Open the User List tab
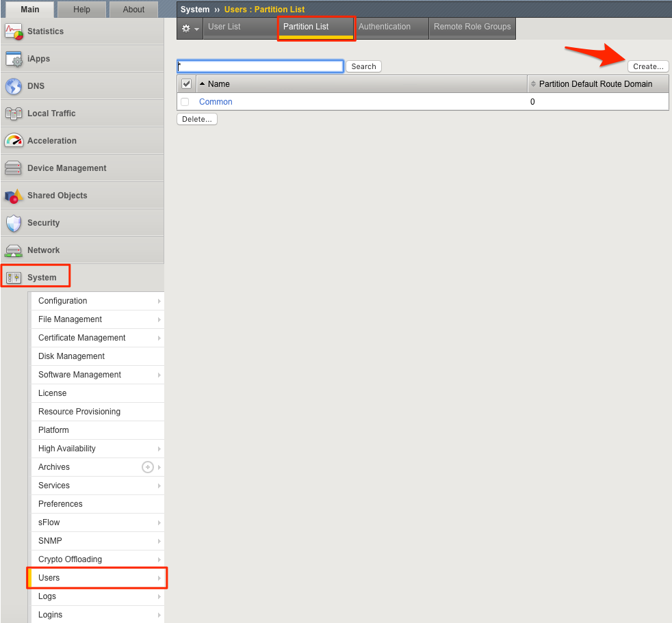672x623 pixels. 224,27
